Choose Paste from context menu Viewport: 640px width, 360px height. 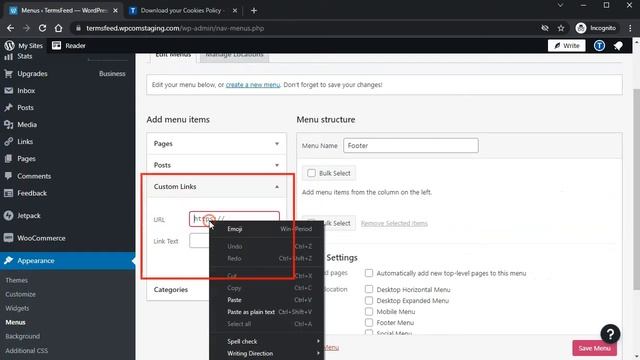point(267,300)
